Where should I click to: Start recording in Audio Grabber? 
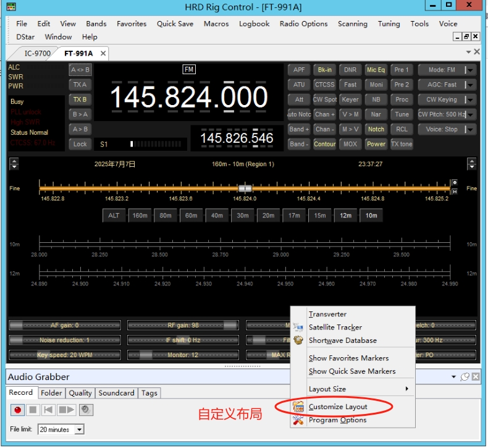pos(18,410)
